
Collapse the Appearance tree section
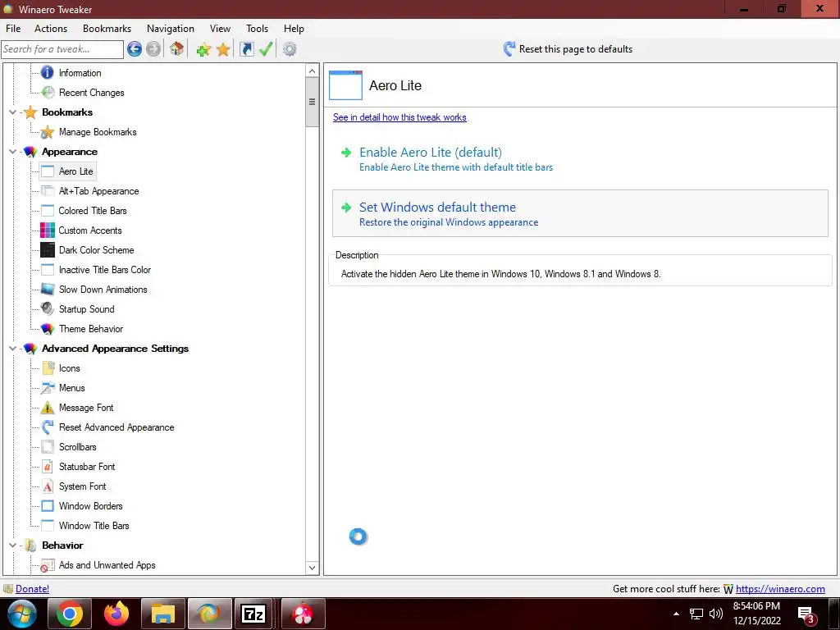click(13, 152)
